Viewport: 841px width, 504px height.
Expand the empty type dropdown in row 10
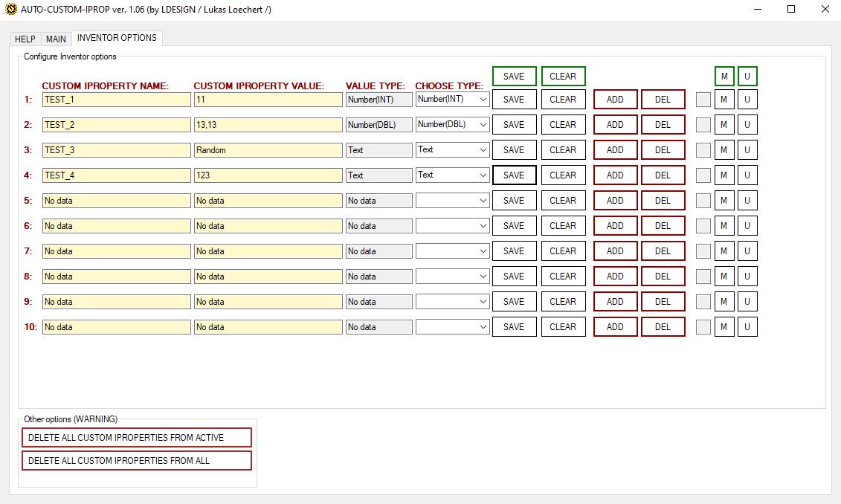point(452,326)
